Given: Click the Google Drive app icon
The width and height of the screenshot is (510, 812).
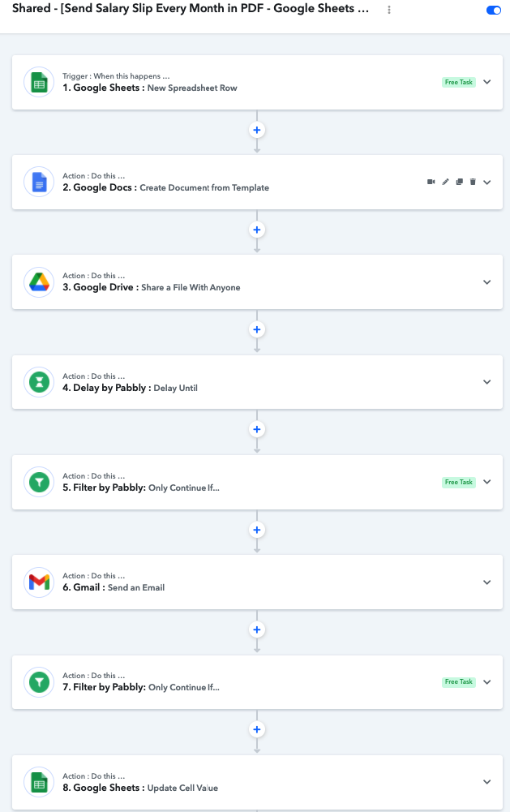Looking at the screenshot, I should 39,281.
